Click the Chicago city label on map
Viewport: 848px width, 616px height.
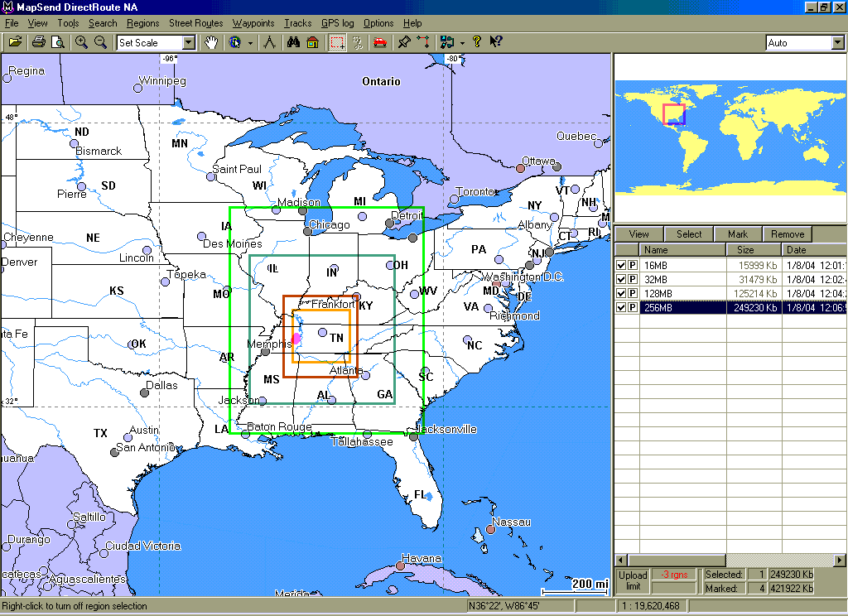pyautogui.click(x=330, y=224)
